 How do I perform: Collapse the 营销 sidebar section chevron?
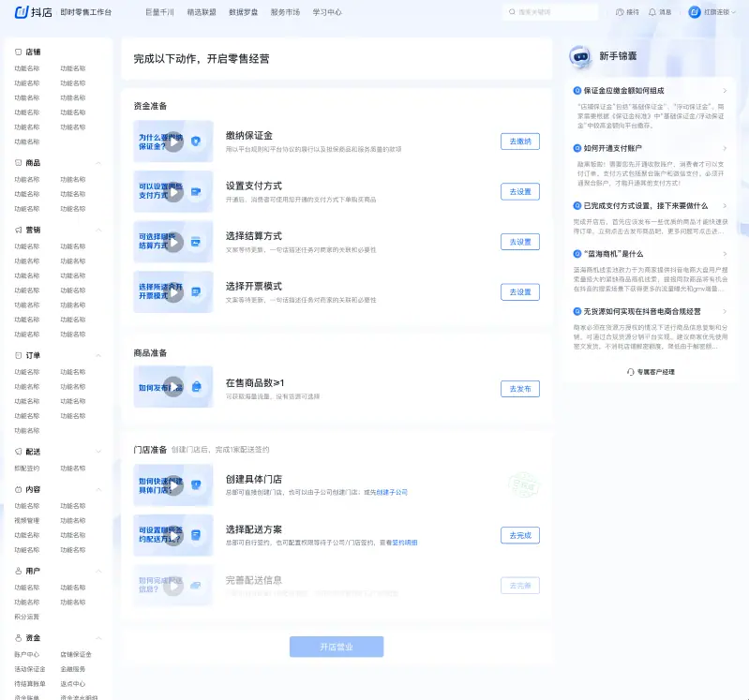(x=98, y=231)
